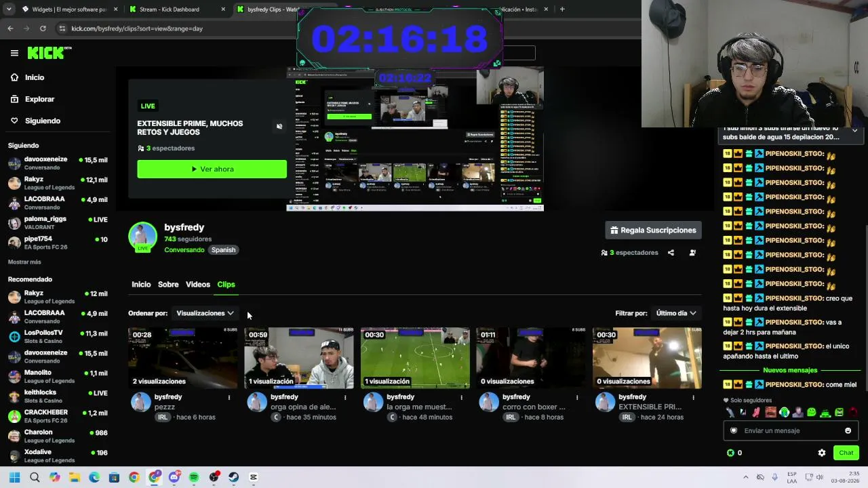Viewport: 868px width, 488px height.
Task: Switch to the 'Stream - Kick Dashboard' browser tab
Action: (178, 9)
